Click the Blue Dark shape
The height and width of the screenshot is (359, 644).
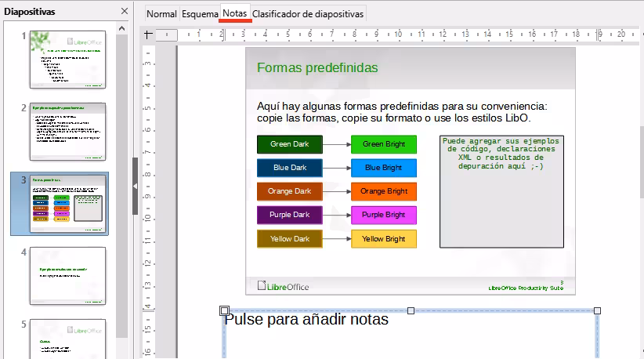[290, 168]
